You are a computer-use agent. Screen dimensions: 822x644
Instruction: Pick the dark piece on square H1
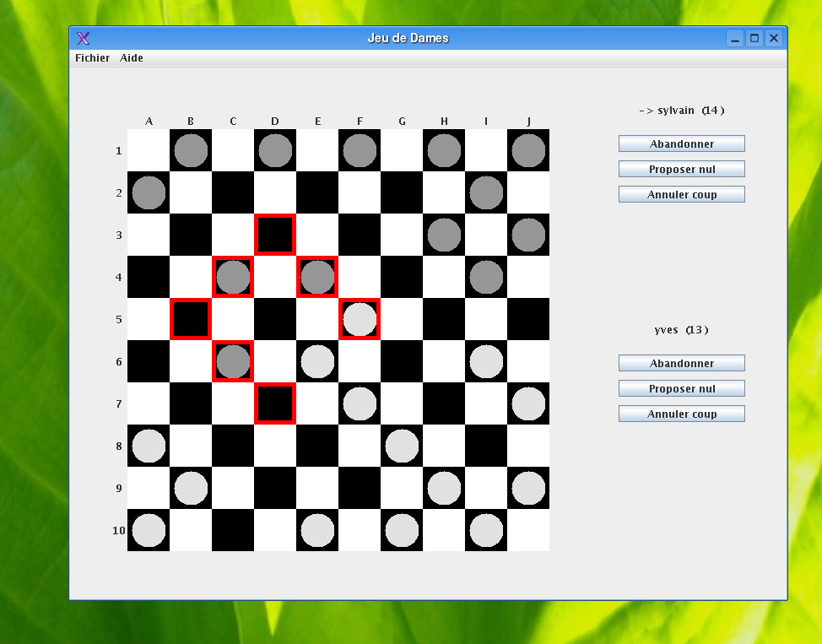pyautogui.click(x=444, y=150)
